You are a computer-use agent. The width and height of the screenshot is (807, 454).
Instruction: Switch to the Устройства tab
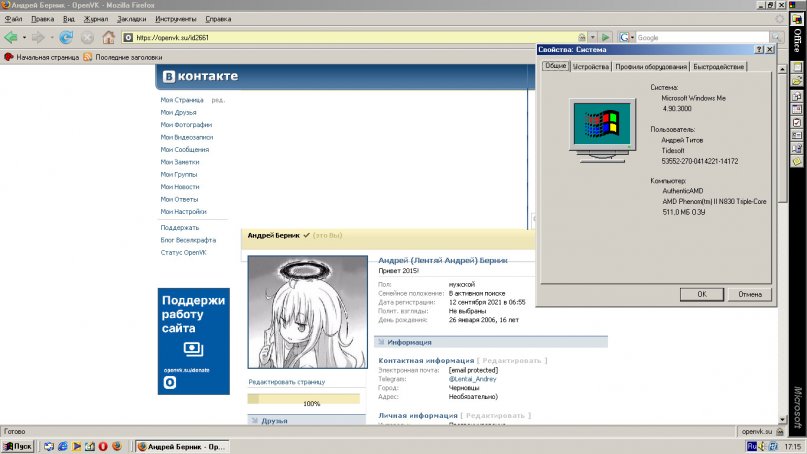click(x=591, y=67)
